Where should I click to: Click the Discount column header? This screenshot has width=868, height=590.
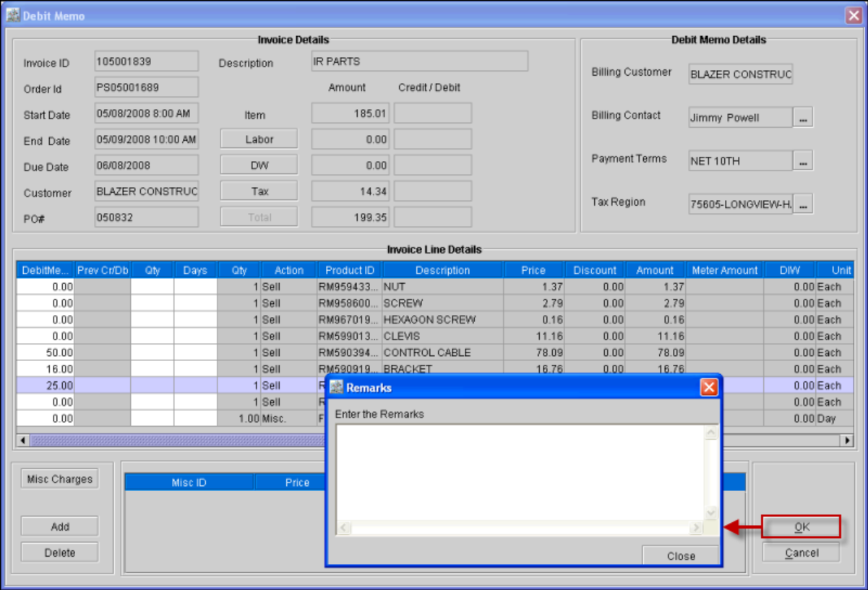coord(595,270)
